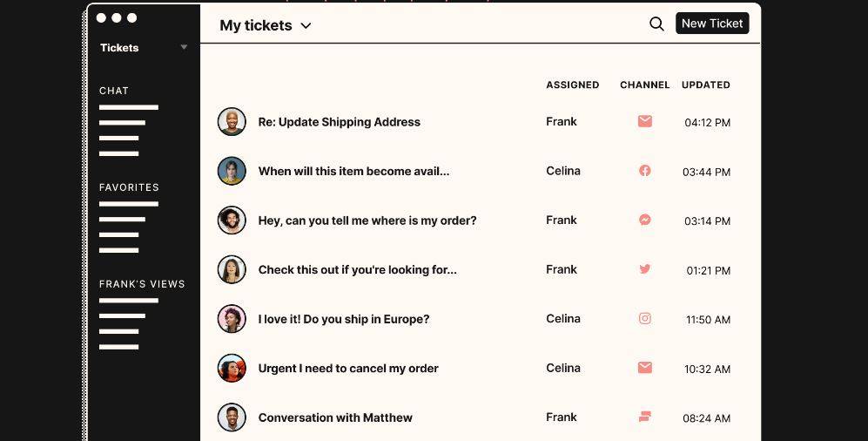Click the New Ticket button
Viewport: 868px width, 441px height.
pos(712,24)
